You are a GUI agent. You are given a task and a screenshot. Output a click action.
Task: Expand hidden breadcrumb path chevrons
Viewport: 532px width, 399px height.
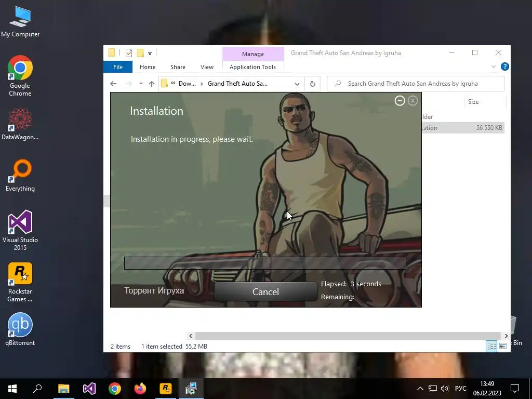(x=173, y=83)
